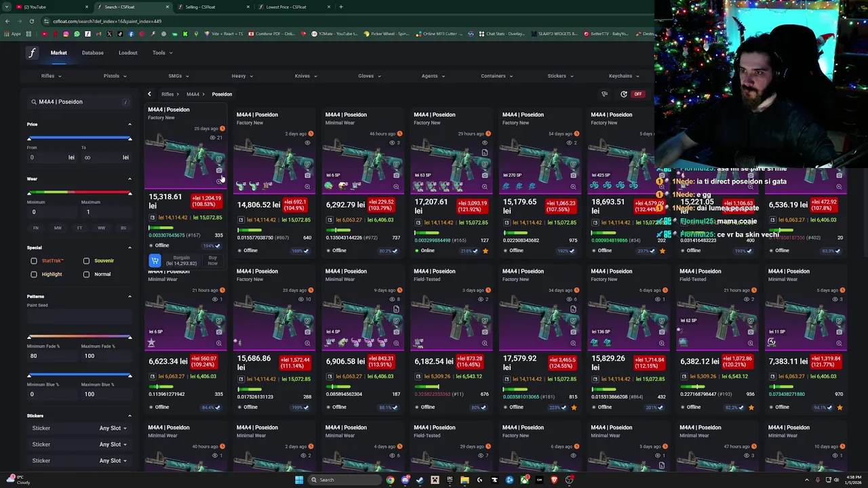The height and width of the screenshot is (488, 868).
Task: Click the watchers eye icon on the 14,806.52 lei listing
Action: 307,143
